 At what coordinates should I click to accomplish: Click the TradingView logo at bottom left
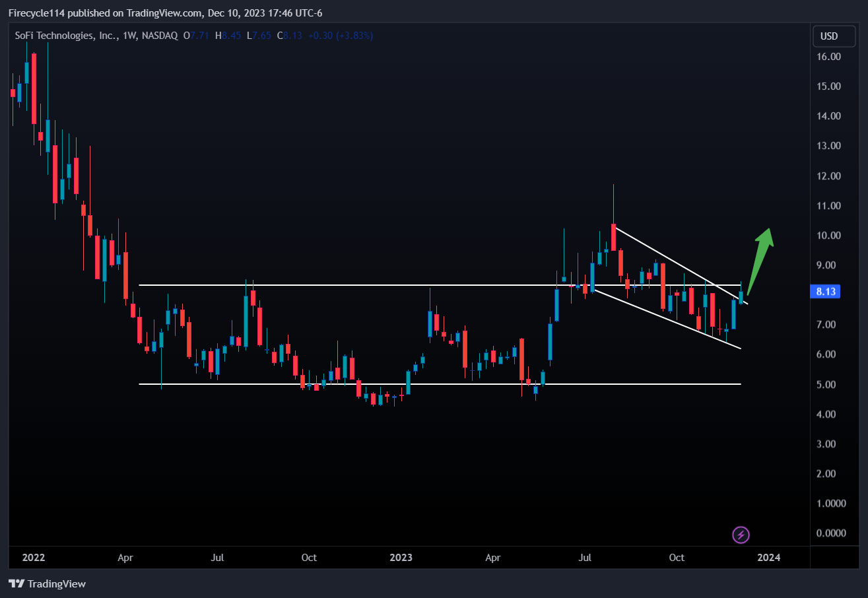(x=47, y=583)
